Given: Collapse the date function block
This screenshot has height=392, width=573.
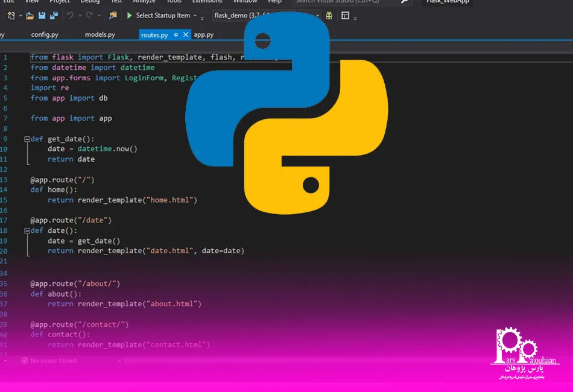Looking at the screenshot, I should point(27,230).
